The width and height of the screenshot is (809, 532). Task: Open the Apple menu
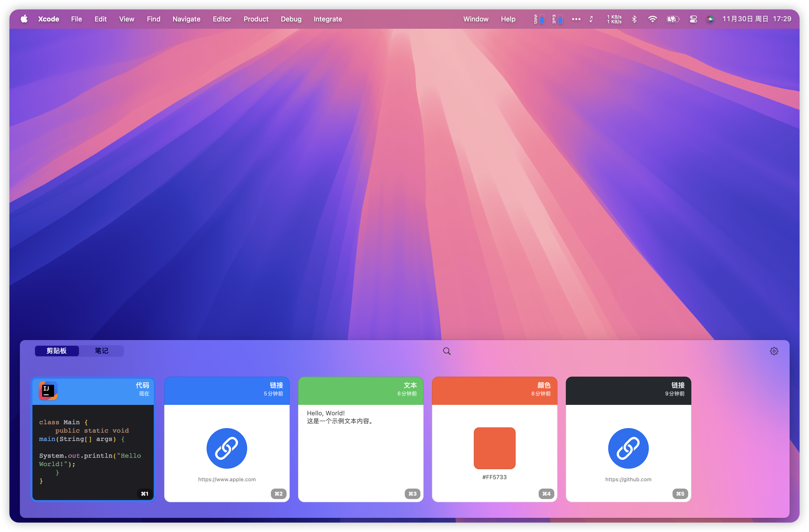click(x=24, y=19)
